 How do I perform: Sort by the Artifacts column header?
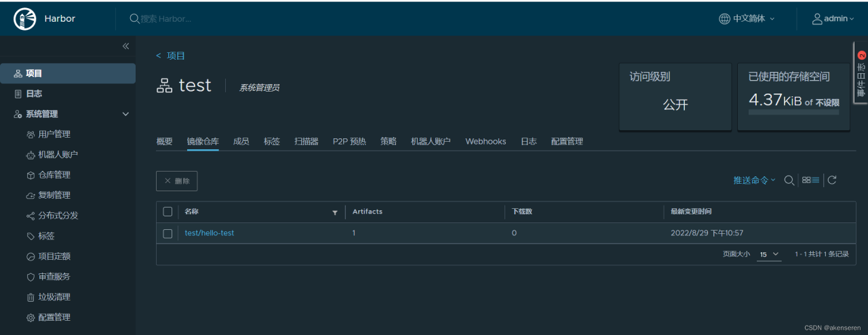tap(367, 212)
